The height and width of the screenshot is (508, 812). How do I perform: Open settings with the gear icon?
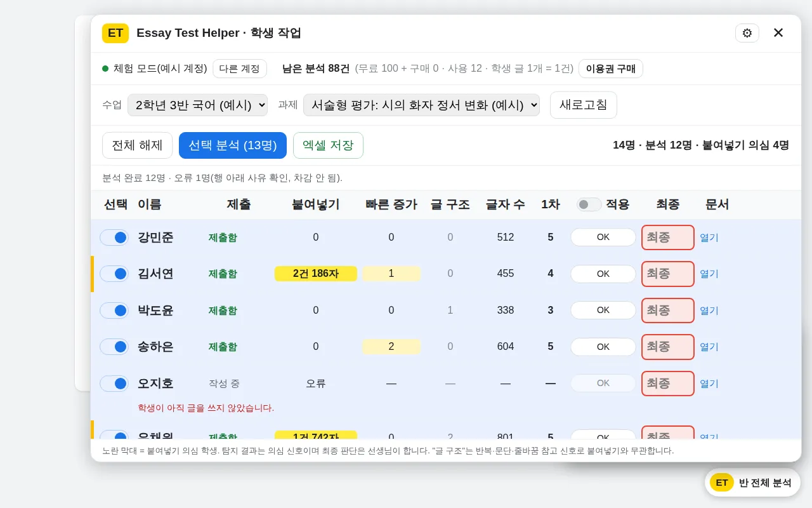click(747, 33)
